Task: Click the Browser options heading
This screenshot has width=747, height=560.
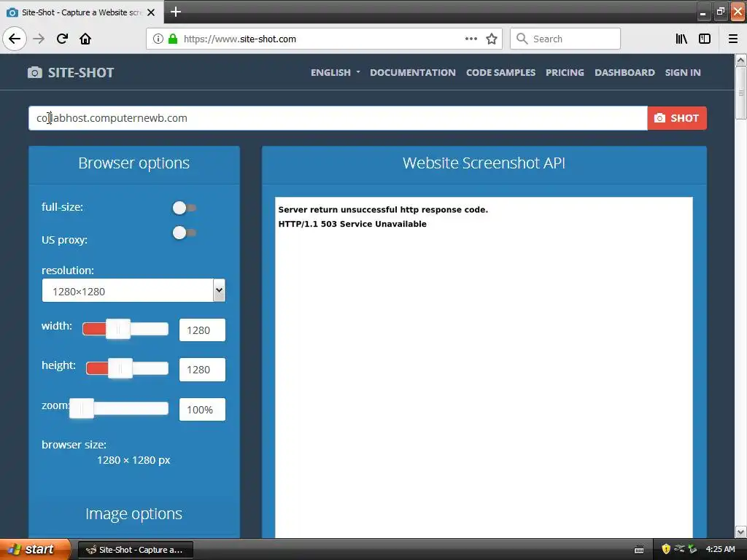Action: click(x=134, y=163)
